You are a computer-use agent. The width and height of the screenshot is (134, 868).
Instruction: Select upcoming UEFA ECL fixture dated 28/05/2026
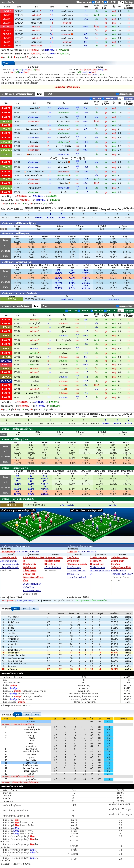(x=67, y=299)
